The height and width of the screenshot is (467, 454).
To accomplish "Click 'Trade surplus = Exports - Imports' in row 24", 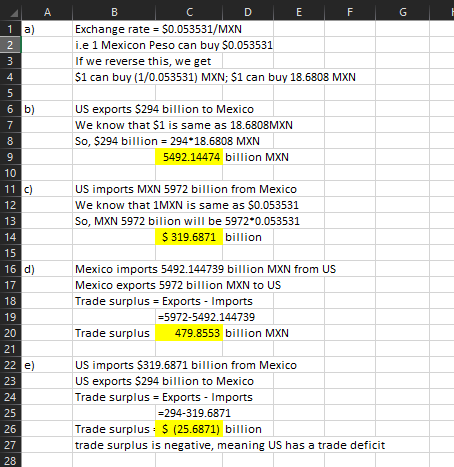I will point(164,397).
